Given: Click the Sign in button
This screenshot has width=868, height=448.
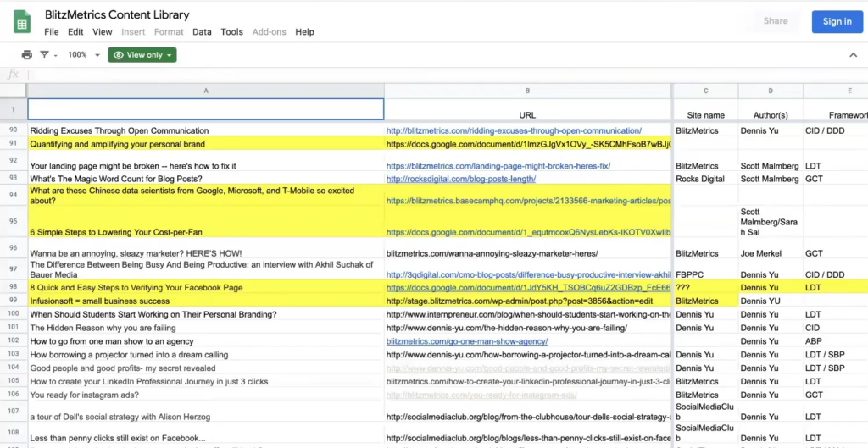Looking at the screenshot, I should pos(837,21).
